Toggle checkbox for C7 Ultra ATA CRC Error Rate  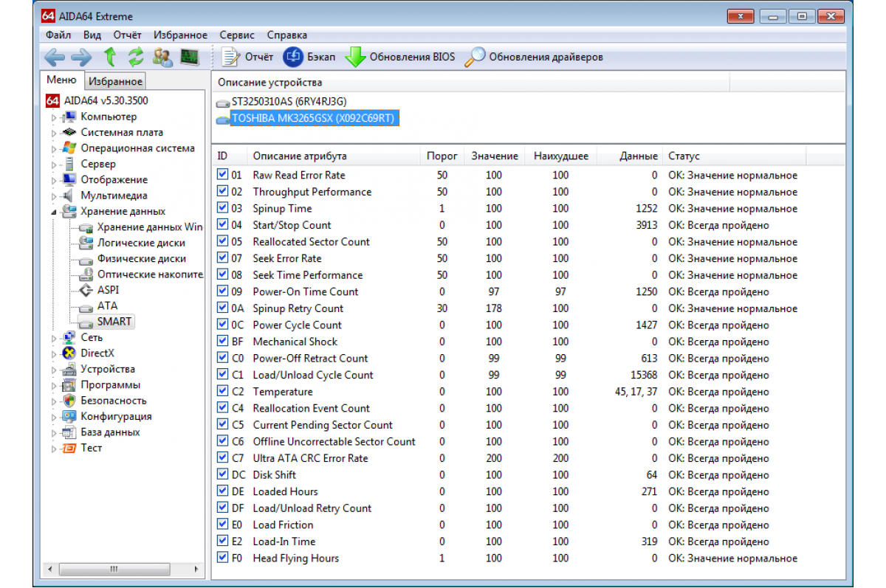pos(223,458)
